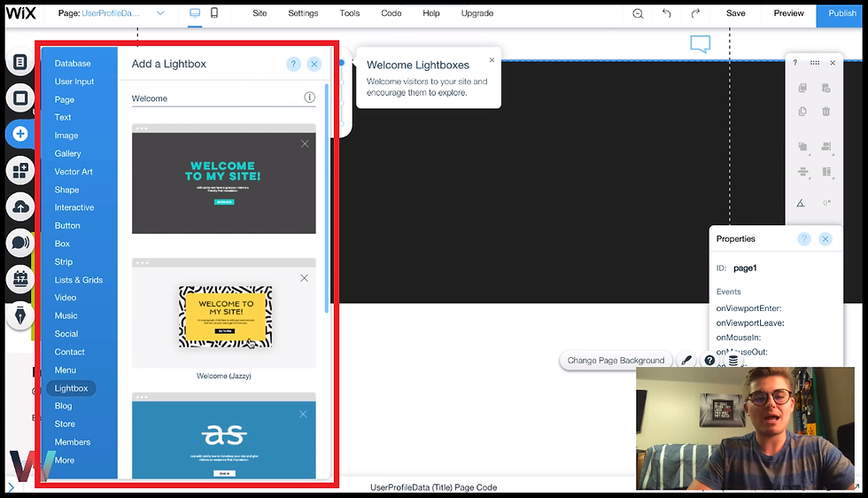868x498 pixels.
Task: Open help in the Properties panel
Action: coord(804,238)
